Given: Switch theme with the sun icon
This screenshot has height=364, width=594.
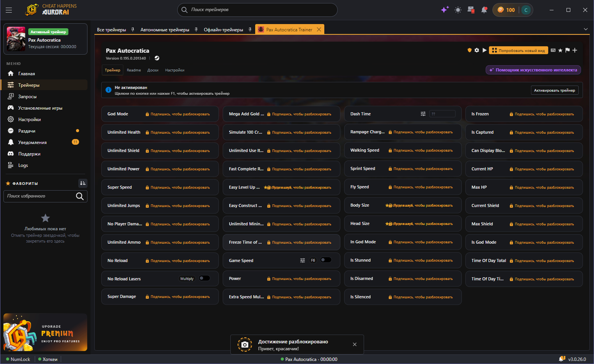Looking at the screenshot, I should (x=458, y=10).
